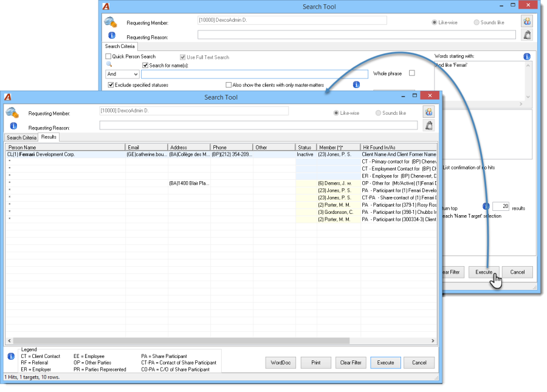
Task: Click the magnifier icon under Quick Person Search
Action: (x=109, y=64)
